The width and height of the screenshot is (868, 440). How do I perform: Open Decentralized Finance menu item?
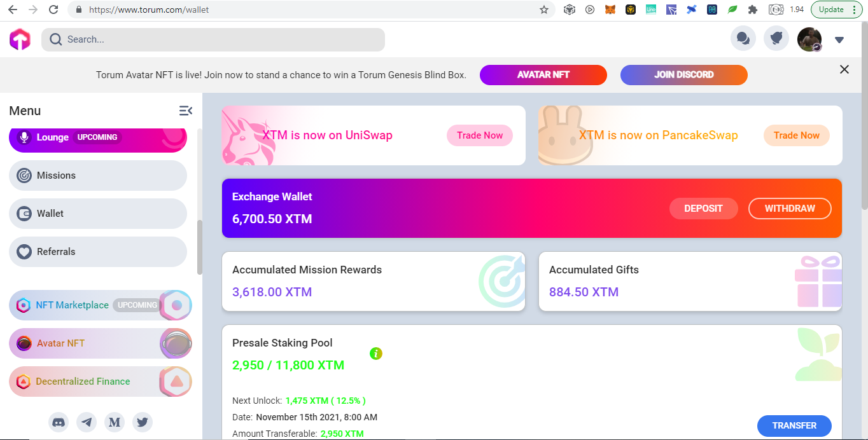101,382
